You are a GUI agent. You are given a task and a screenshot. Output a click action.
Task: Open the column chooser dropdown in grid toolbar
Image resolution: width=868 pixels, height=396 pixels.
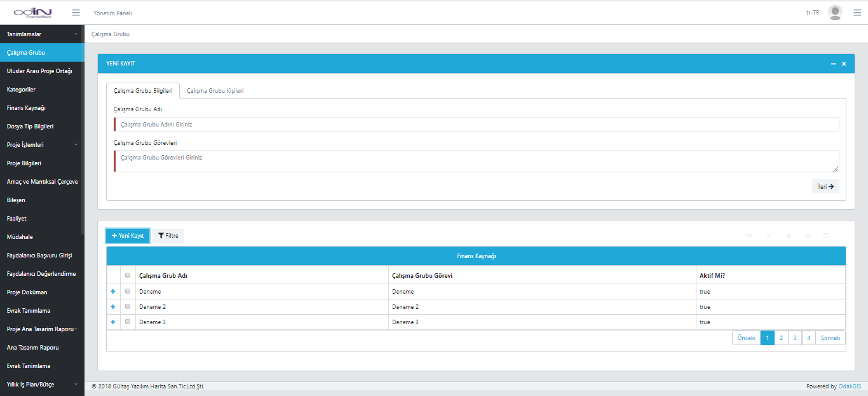830,236
